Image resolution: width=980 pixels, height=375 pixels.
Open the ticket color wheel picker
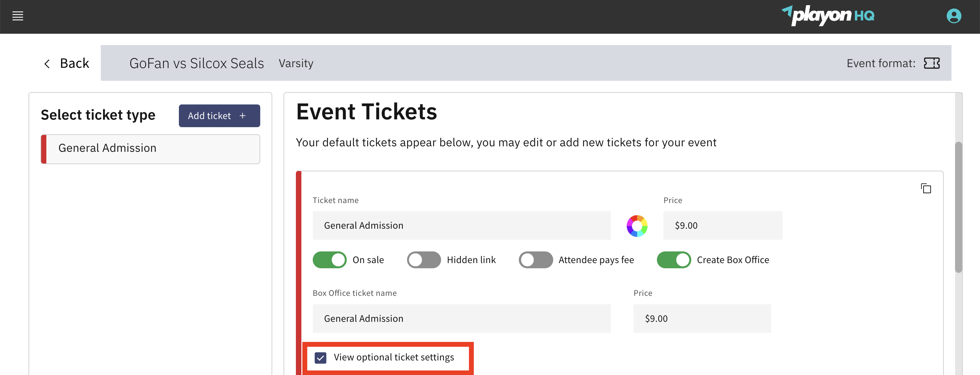[x=637, y=225]
